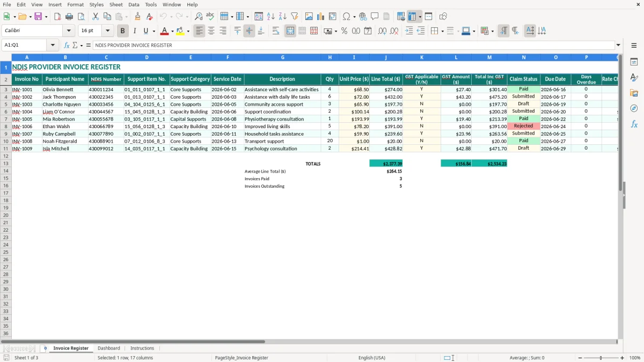Click the Export as PDF icon

[57, 17]
